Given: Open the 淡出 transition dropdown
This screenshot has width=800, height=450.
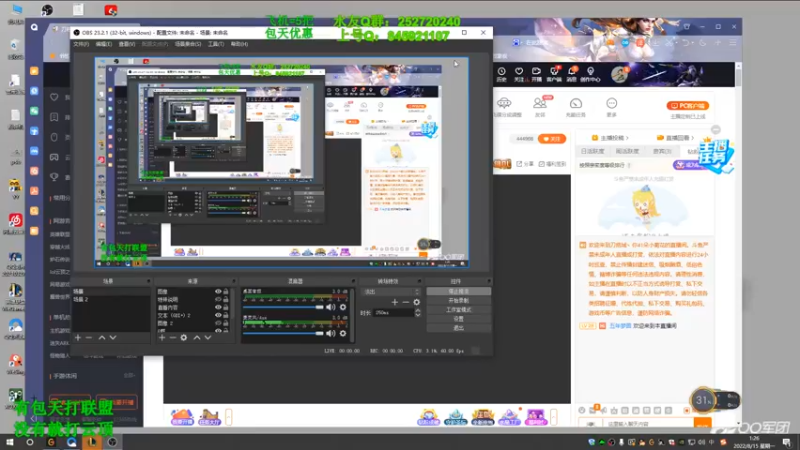Looking at the screenshot, I should (391, 292).
